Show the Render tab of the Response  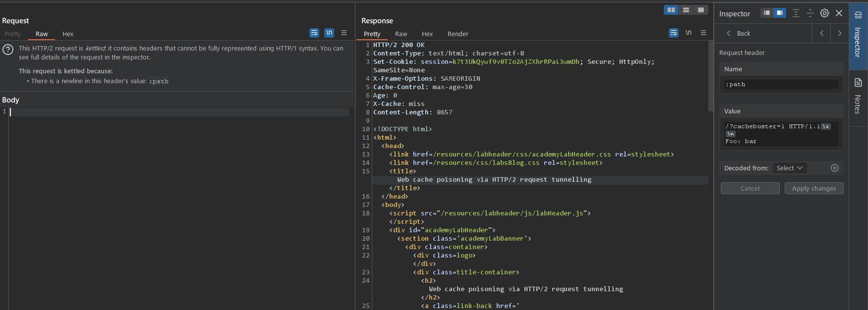click(x=458, y=34)
